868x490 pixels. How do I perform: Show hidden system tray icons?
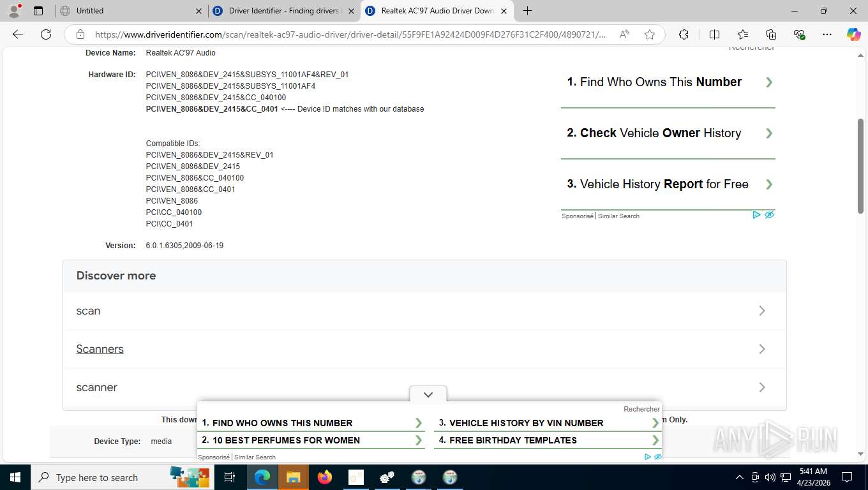tap(740, 477)
